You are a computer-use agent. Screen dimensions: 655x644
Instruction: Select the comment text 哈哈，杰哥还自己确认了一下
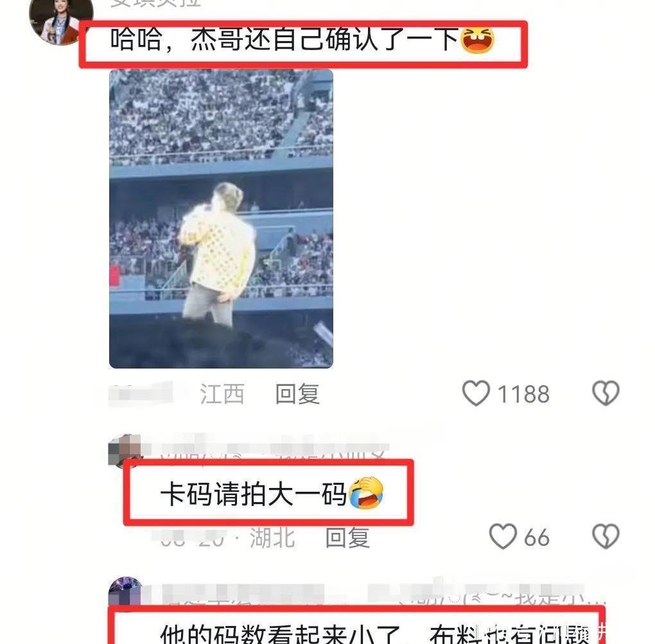[284, 40]
